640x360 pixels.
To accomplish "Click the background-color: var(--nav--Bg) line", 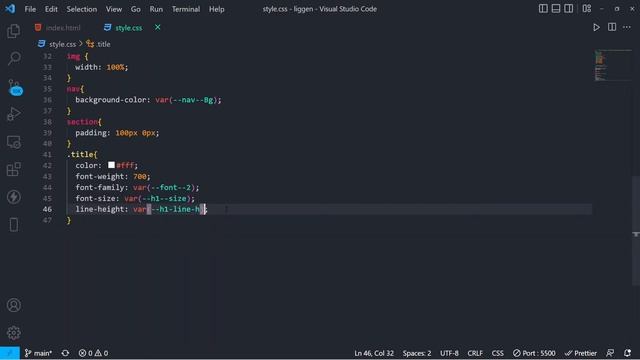I will (x=148, y=100).
